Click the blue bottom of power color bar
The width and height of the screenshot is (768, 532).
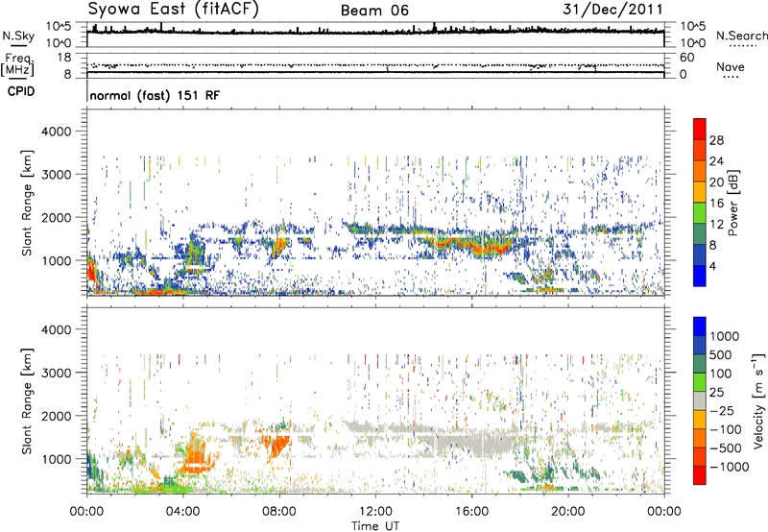[700, 276]
